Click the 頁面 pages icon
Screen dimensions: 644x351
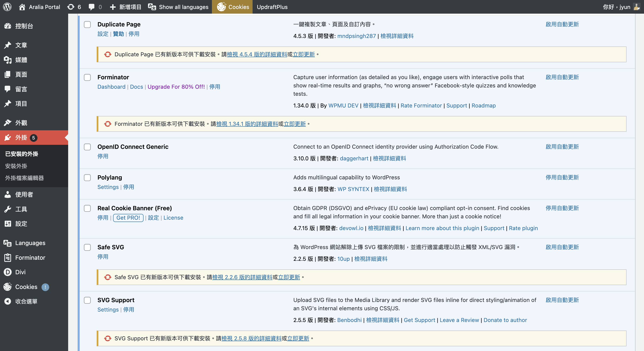(x=8, y=74)
